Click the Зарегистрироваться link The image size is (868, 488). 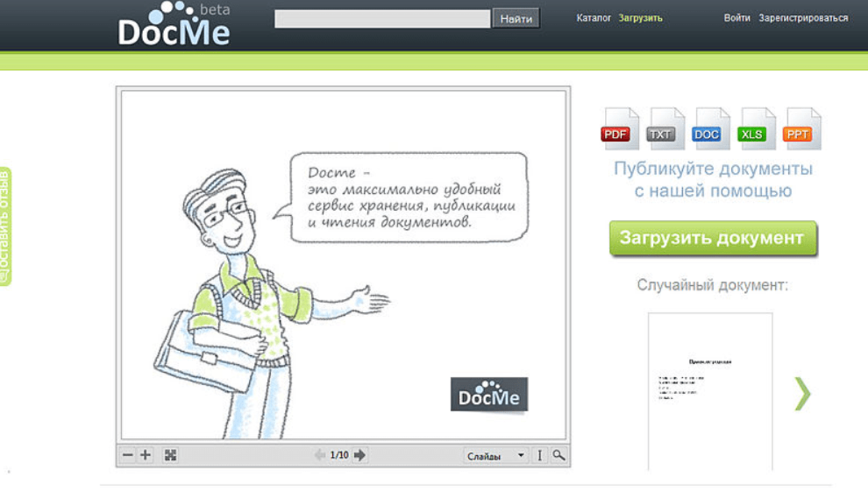click(804, 18)
